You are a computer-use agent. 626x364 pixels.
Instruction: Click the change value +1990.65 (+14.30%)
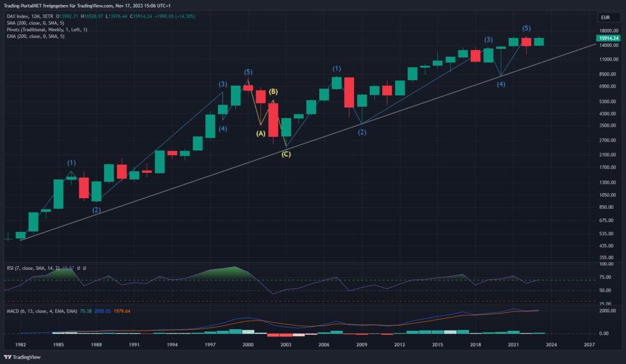175,16
